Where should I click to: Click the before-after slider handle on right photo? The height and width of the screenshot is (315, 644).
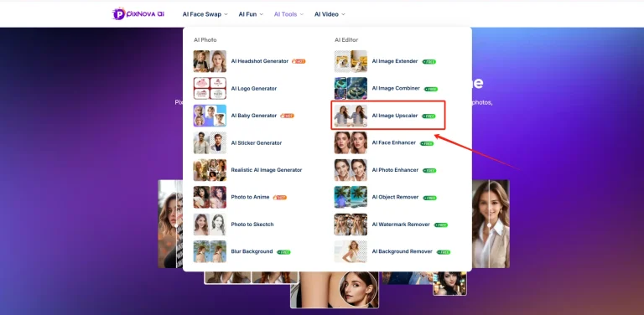(x=489, y=225)
